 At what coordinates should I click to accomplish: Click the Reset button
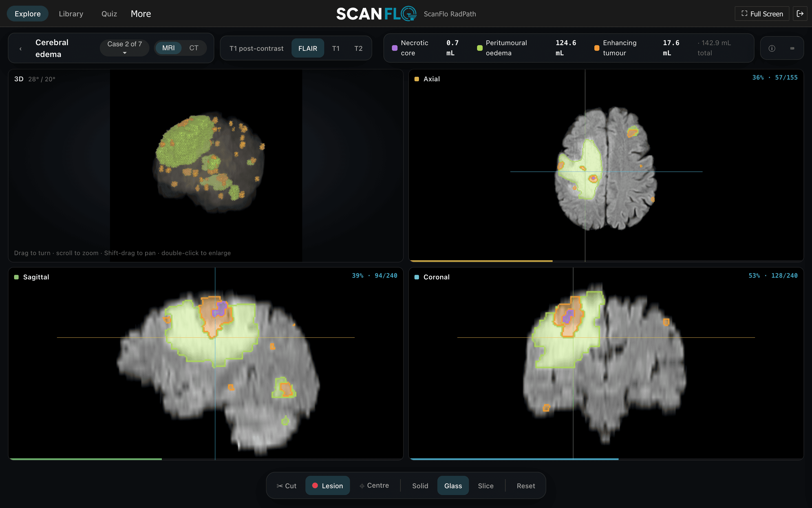point(526,486)
